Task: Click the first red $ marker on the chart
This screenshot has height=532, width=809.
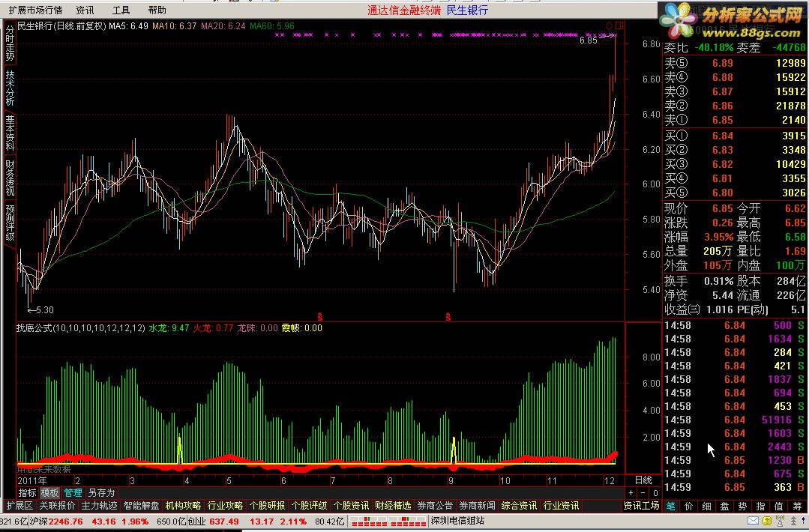Action: point(320,316)
